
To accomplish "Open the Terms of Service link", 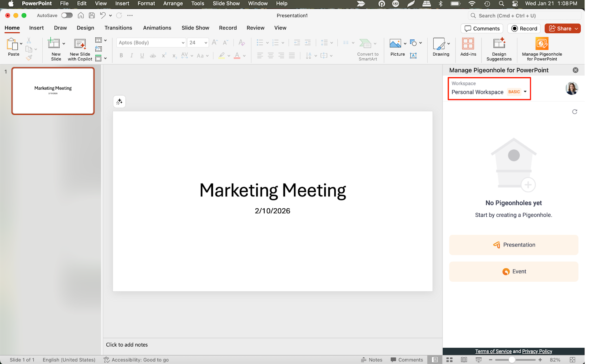I will click(493, 351).
